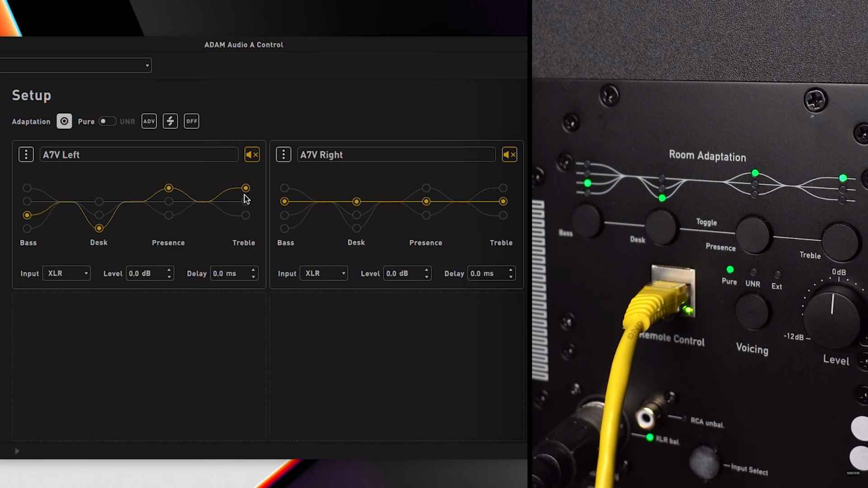Open the Input XLR dropdown for A7V Left
The height and width of the screenshot is (488, 868).
[66, 273]
